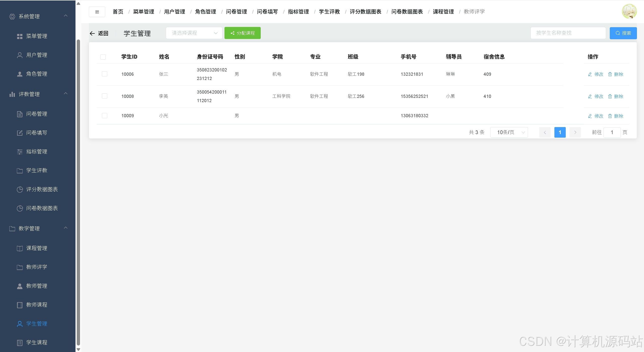Check the row checkbox for student 10006

pos(104,74)
